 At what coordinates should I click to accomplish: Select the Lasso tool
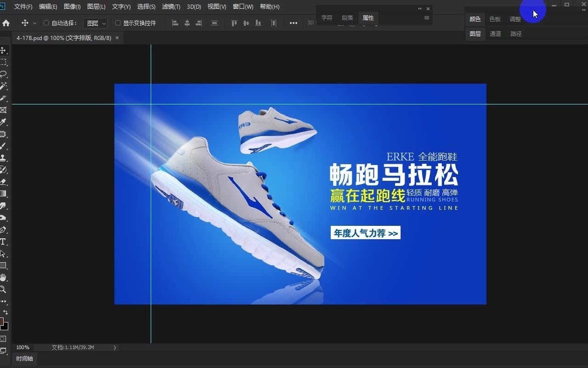pos(3,74)
